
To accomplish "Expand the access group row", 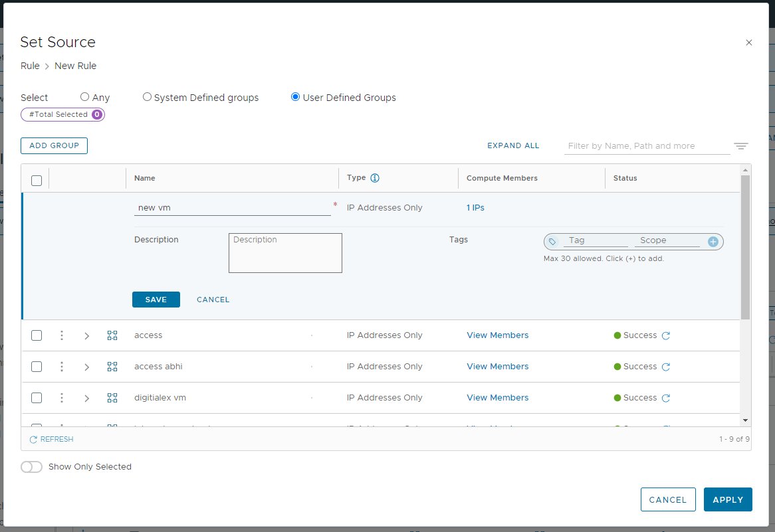I will (x=86, y=336).
